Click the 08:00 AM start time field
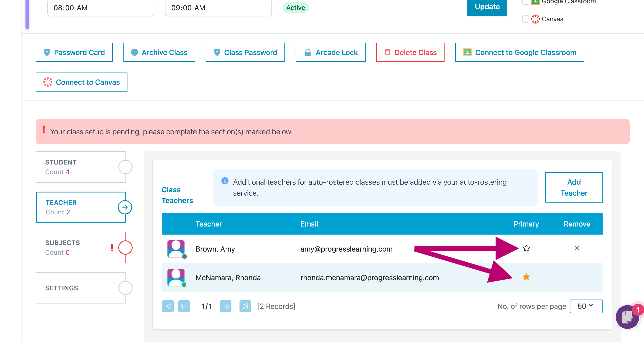 pos(101,8)
